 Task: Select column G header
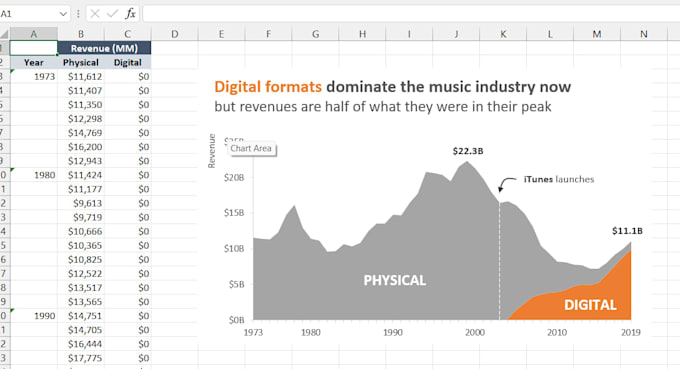tap(316, 34)
